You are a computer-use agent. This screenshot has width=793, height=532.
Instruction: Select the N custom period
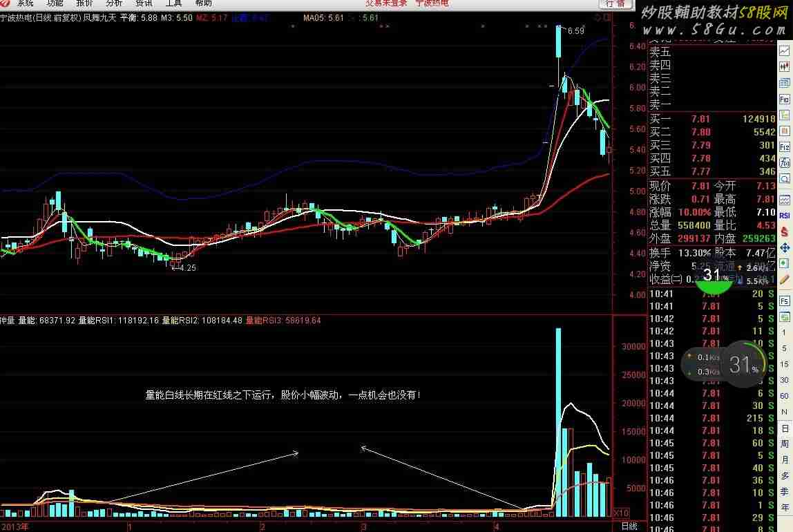pyautogui.click(x=785, y=412)
